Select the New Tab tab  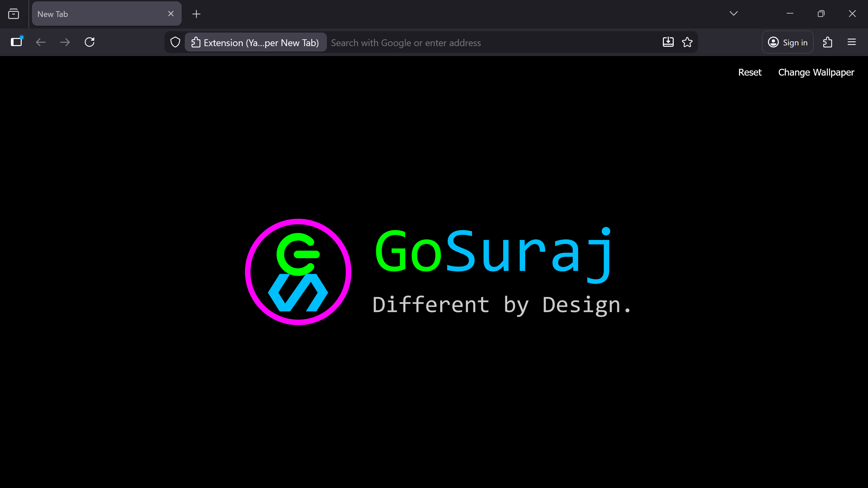point(95,14)
